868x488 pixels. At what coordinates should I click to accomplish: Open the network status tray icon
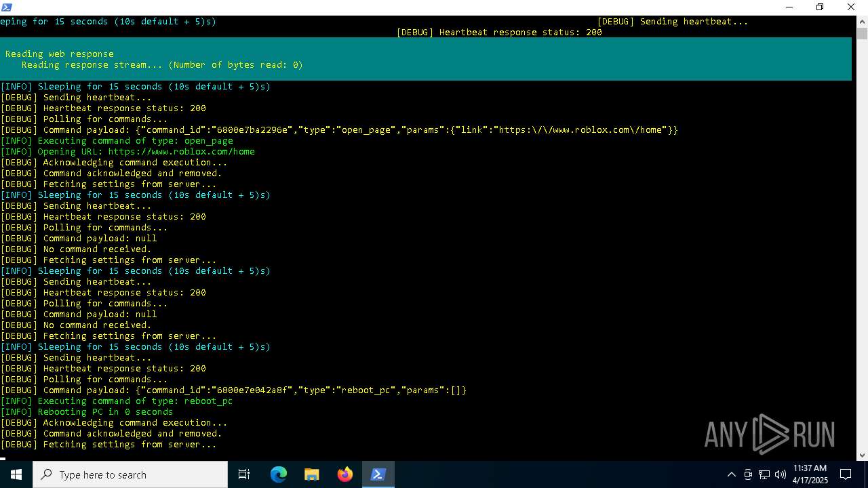(764, 474)
